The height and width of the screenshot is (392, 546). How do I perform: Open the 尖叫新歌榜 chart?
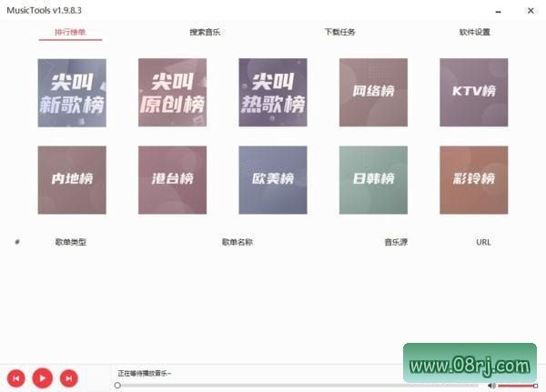[72, 93]
